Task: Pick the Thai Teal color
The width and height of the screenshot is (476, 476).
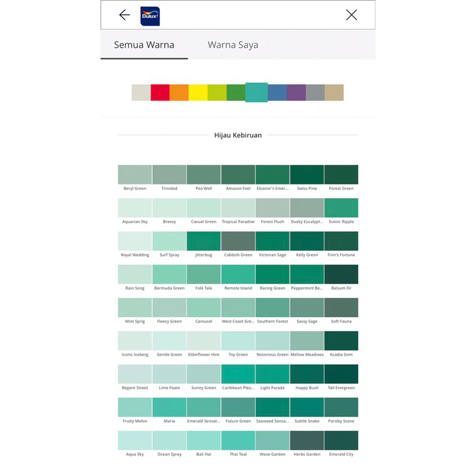Action: [238, 441]
